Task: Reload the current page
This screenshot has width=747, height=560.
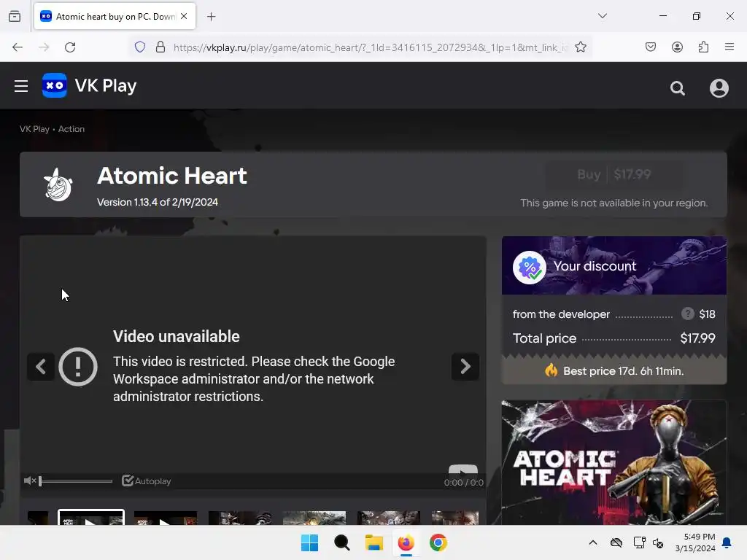Action: tap(70, 47)
